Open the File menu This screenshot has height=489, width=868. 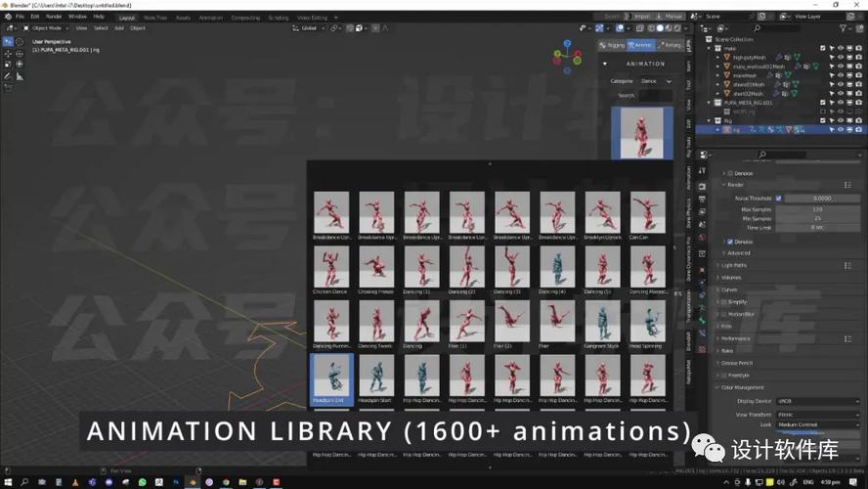coord(20,17)
